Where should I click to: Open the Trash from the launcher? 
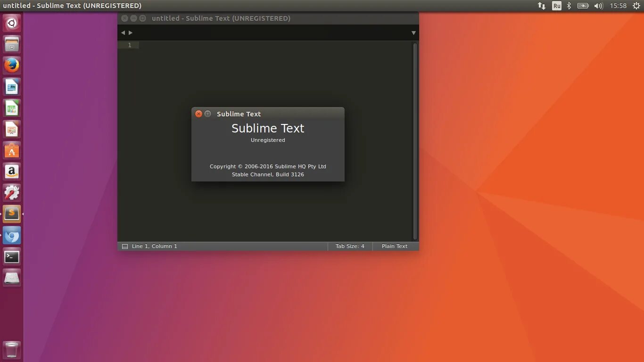coord(12,350)
